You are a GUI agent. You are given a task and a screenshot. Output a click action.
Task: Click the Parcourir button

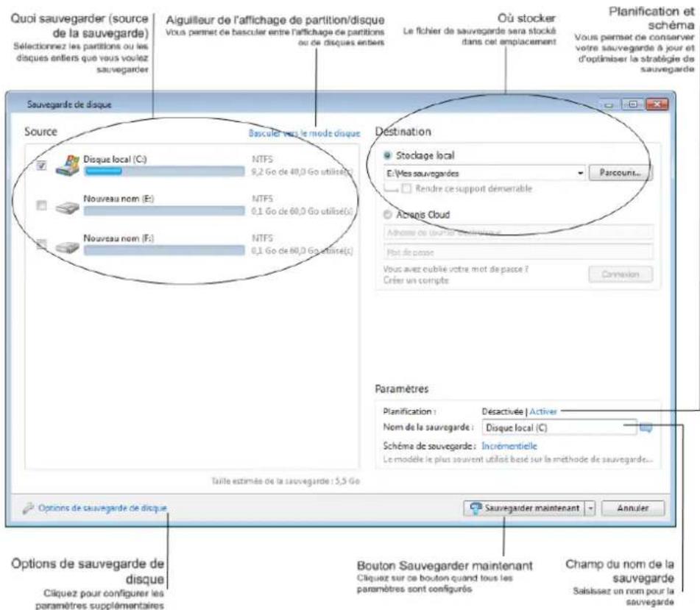(621, 173)
